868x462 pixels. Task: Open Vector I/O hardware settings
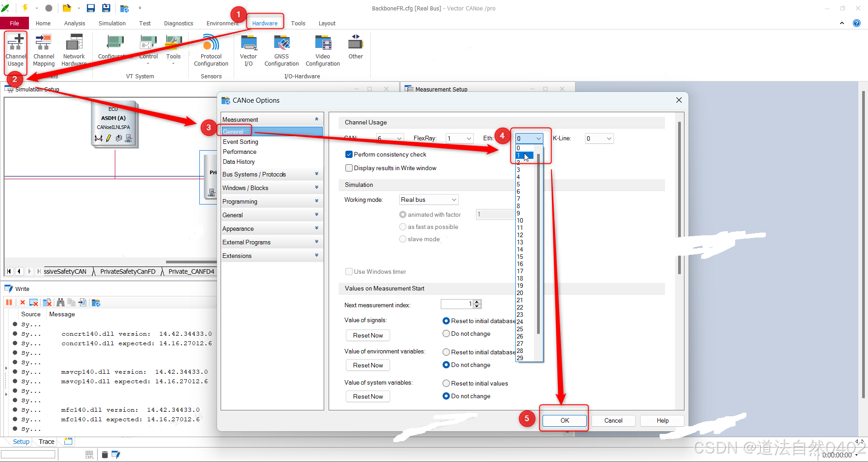pos(248,51)
